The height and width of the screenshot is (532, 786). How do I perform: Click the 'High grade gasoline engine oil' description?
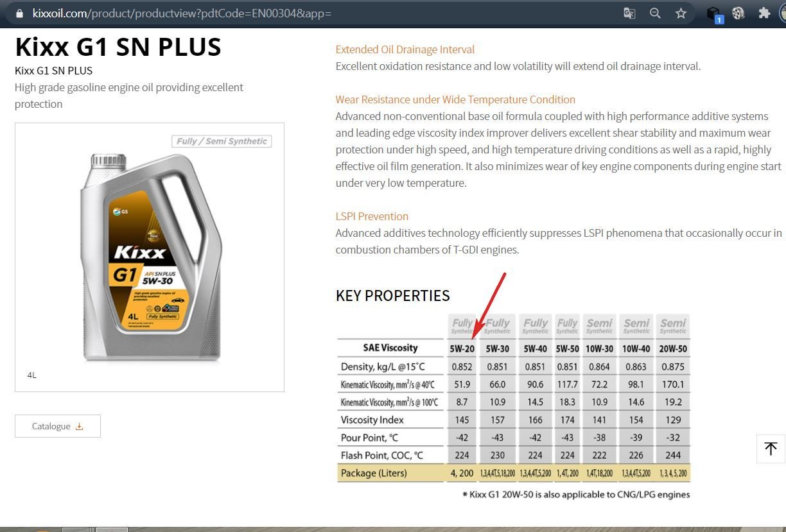click(x=129, y=96)
